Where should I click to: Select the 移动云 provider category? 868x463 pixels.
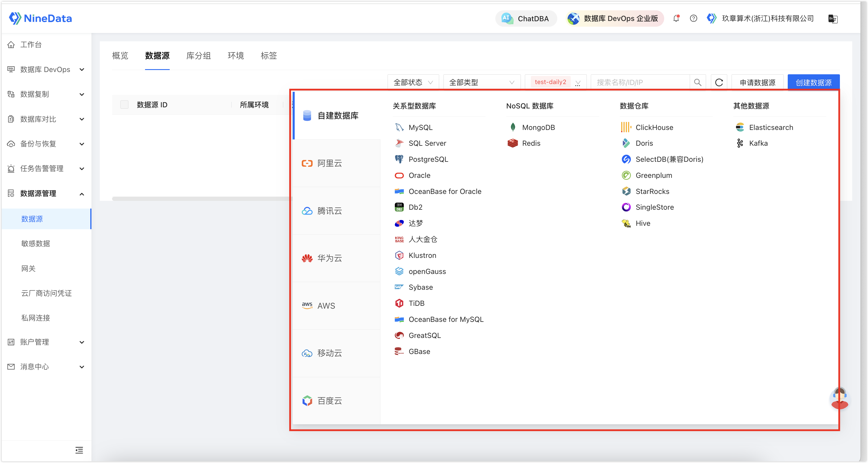(336, 353)
